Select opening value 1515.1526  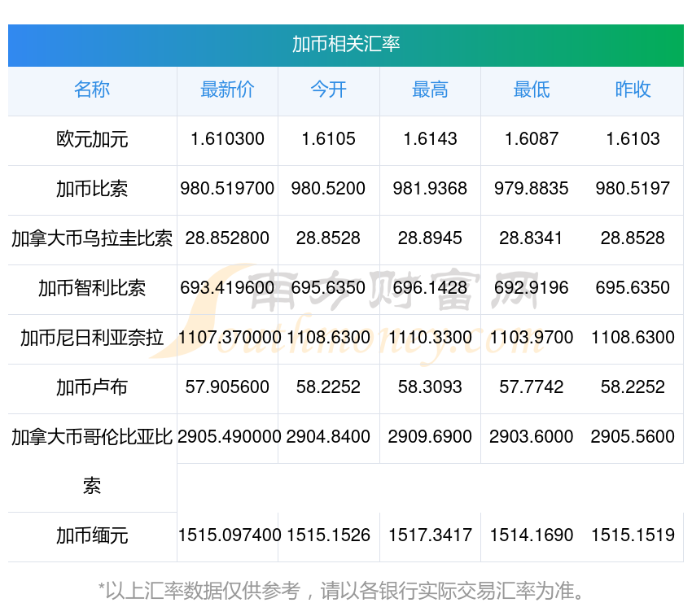click(328, 535)
